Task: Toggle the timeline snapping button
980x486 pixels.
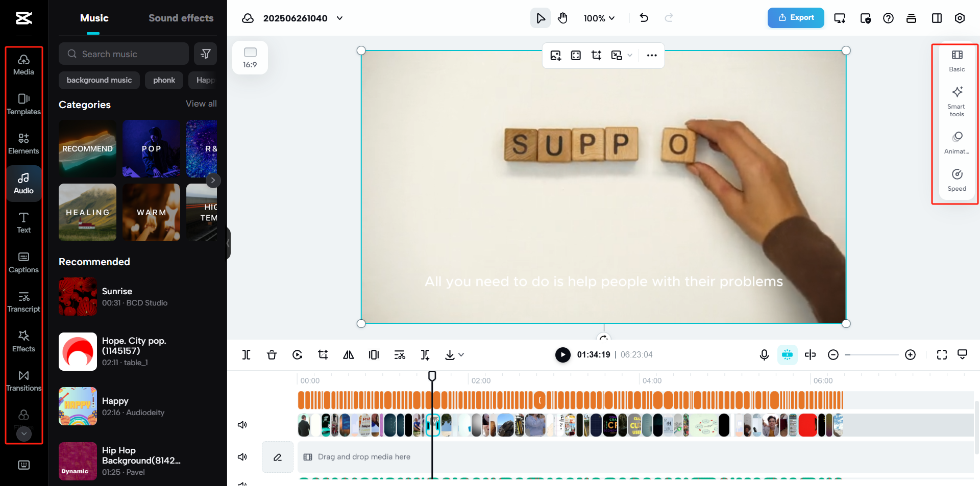Action: point(787,355)
